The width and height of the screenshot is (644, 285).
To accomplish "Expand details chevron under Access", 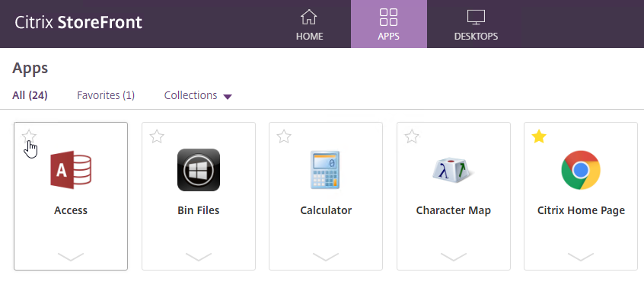I will [x=71, y=257].
